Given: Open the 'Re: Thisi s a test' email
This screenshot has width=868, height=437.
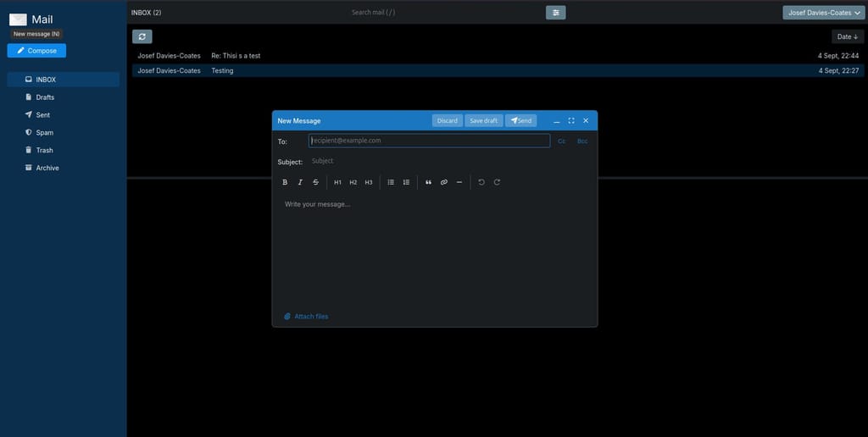Looking at the screenshot, I should click(498, 56).
